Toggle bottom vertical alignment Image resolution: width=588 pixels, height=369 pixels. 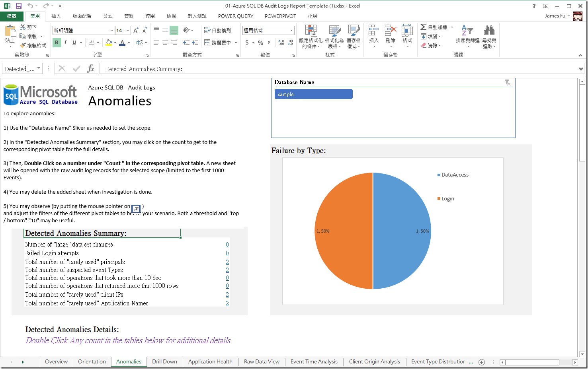pyautogui.click(x=174, y=30)
